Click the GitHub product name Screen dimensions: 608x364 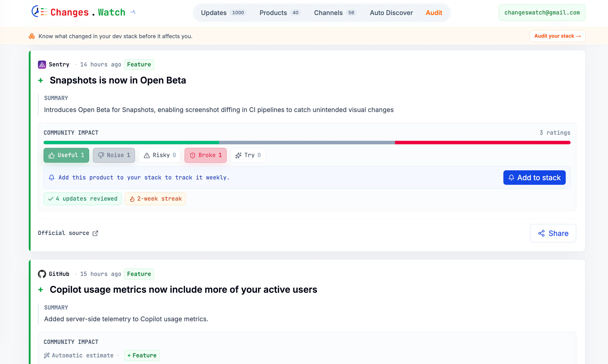tap(59, 274)
